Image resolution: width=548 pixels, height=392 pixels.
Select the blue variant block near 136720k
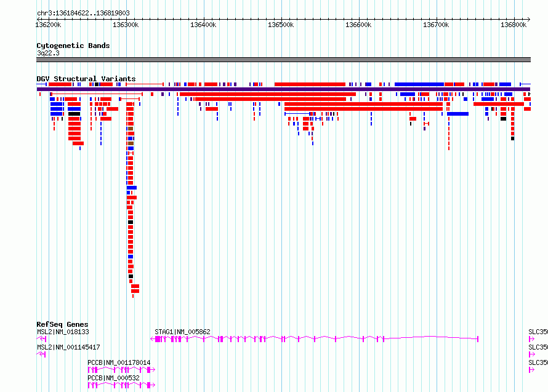click(458, 114)
